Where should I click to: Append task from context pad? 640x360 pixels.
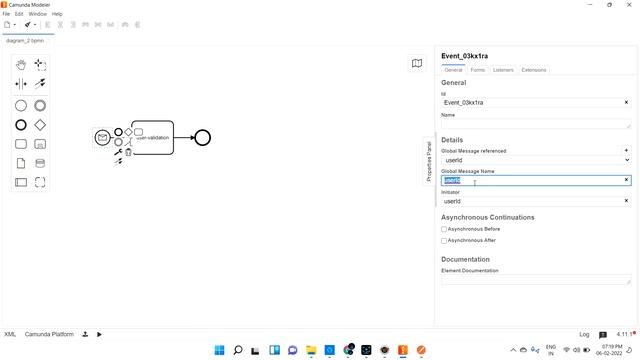pyautogui.click(x=138, y=132)
